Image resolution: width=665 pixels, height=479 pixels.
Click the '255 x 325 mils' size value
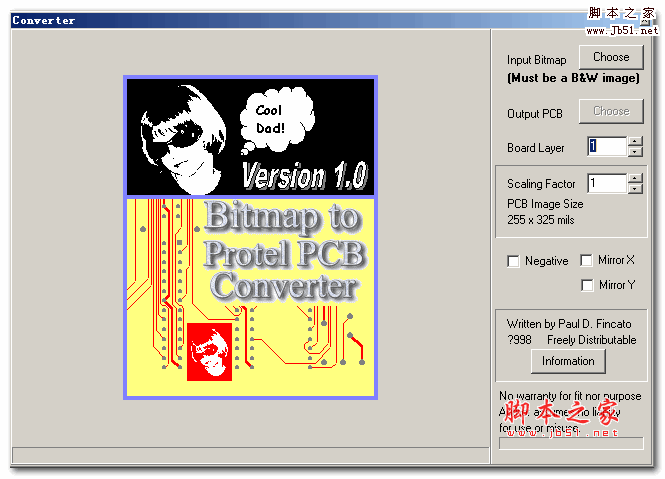(x=541, y=220)
